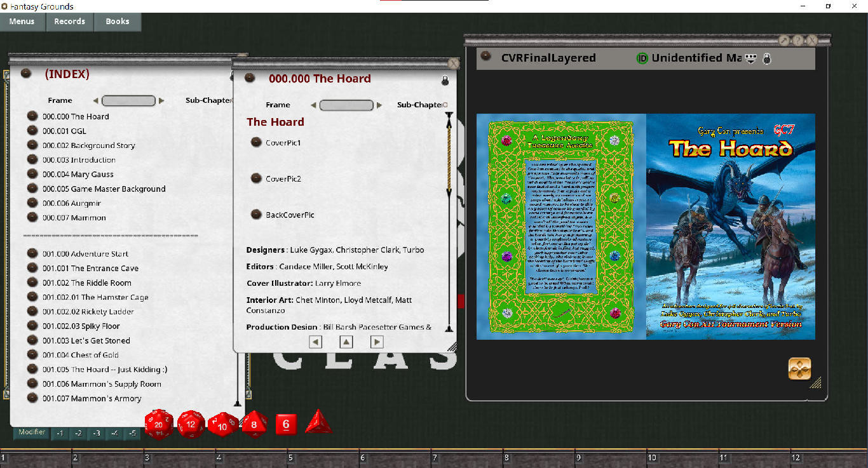The height and width of the screenshot is (468, 868).
Task: Open 001.003 Let's Get Stoned entry
Action: pos(86,340)
